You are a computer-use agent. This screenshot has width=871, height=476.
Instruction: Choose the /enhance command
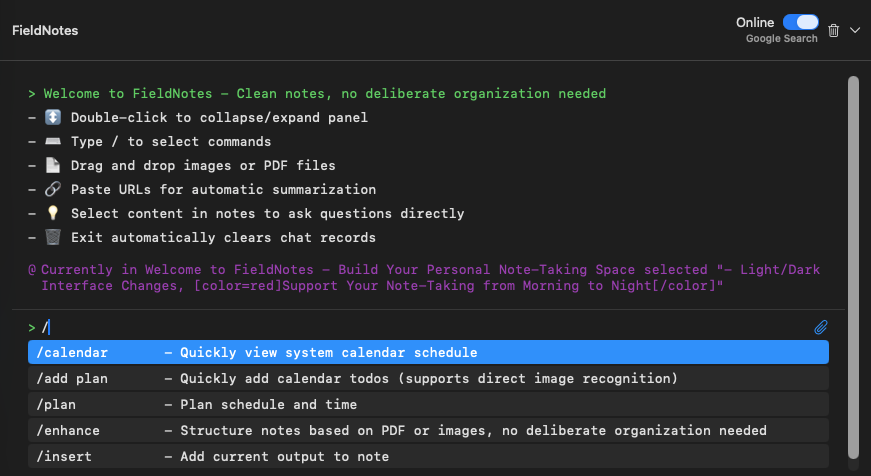coord(428,430)
